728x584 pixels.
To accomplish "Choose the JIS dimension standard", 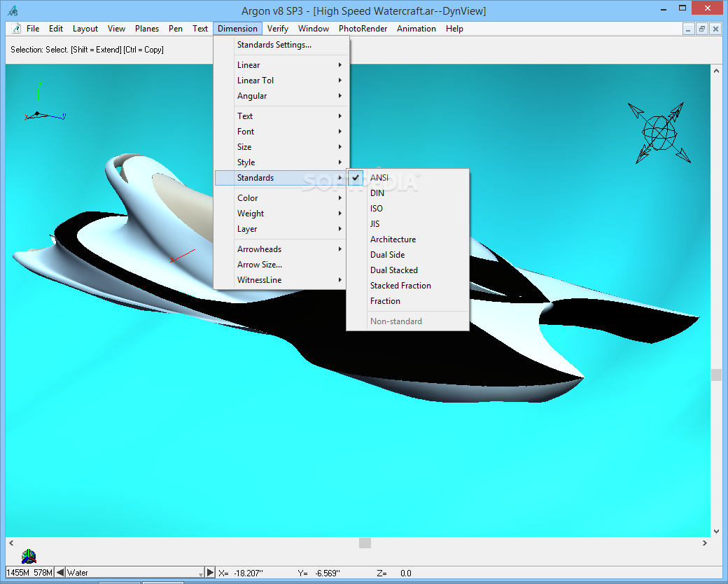I will click(407, 223).
